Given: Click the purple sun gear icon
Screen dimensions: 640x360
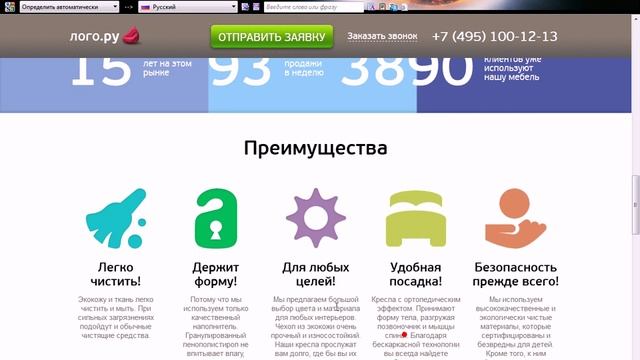Looking at the screenshot, I should pos(316,218).
